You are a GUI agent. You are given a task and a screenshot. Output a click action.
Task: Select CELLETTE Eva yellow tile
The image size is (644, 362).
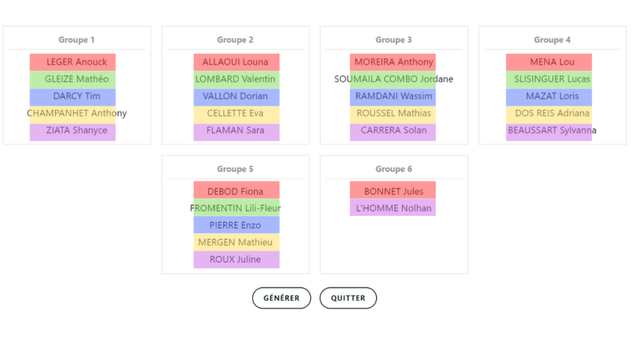(236, 114)
